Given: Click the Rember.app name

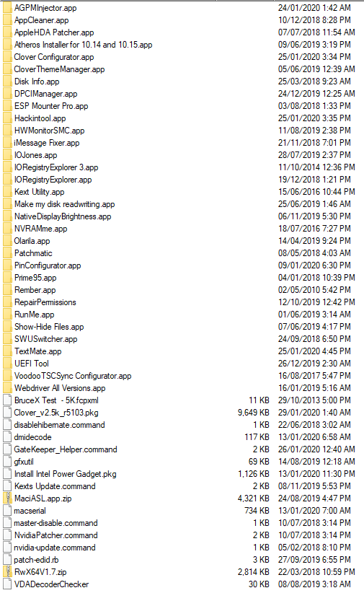Looking at the screenshot, I should coord(35,290).
